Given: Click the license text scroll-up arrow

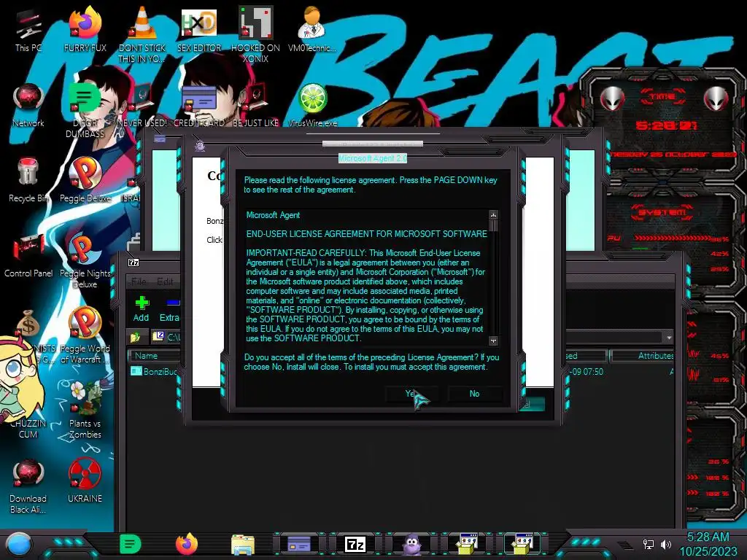Looking at the screenshot, I should click(494, 215).
